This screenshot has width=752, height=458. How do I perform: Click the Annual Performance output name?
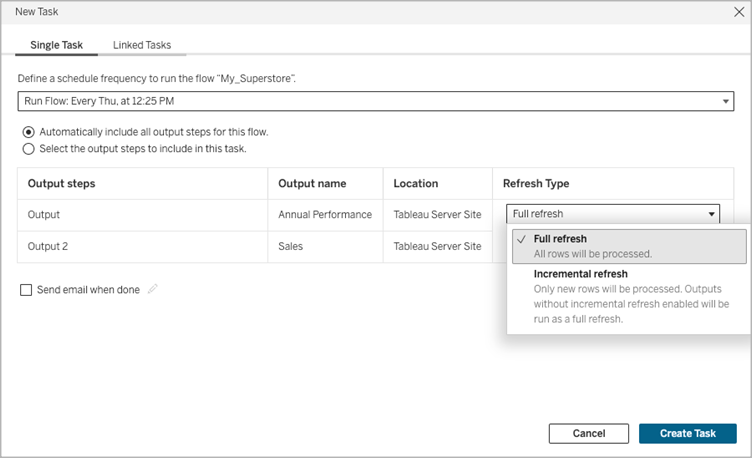pos(325,214)
